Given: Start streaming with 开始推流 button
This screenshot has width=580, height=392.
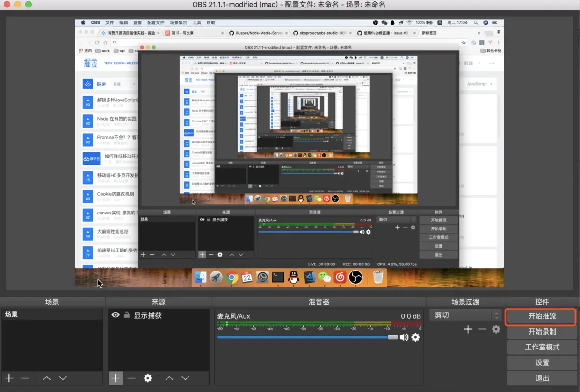Looking at the screenshot, I should click(x=542, y=316).
